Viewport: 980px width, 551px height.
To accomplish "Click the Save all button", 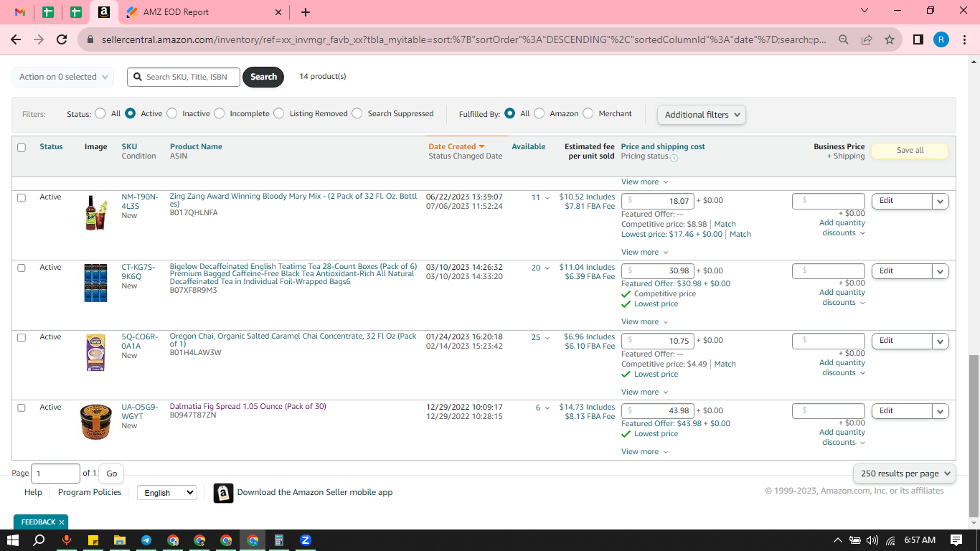I will [x=910, y=151].
